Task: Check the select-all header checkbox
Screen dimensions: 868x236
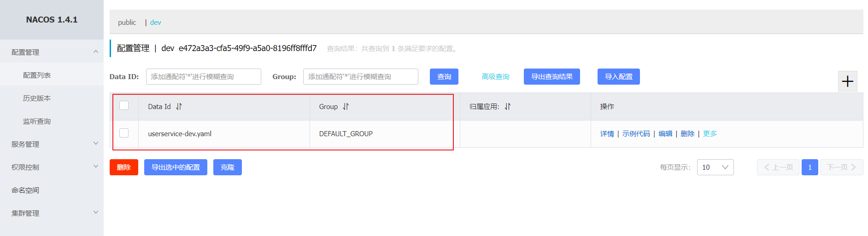Action: click(124, 106)
